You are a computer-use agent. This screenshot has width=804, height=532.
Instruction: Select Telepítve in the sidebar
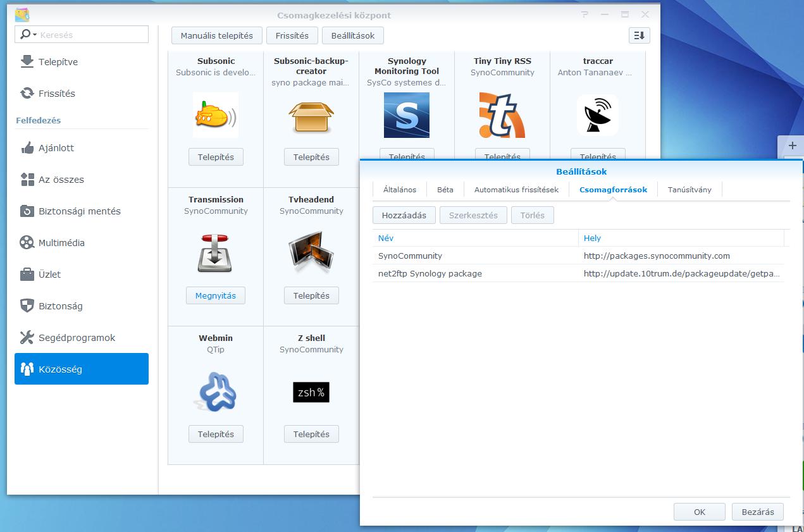82,62
